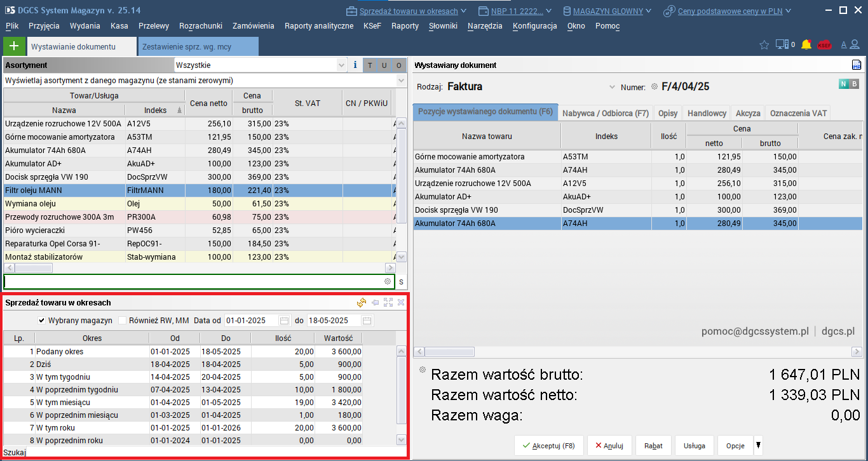Click the gear icon beside Razem wartość brutto
Image resolution: width=868 pixels, height=461 pixels.
coord(423,370)
